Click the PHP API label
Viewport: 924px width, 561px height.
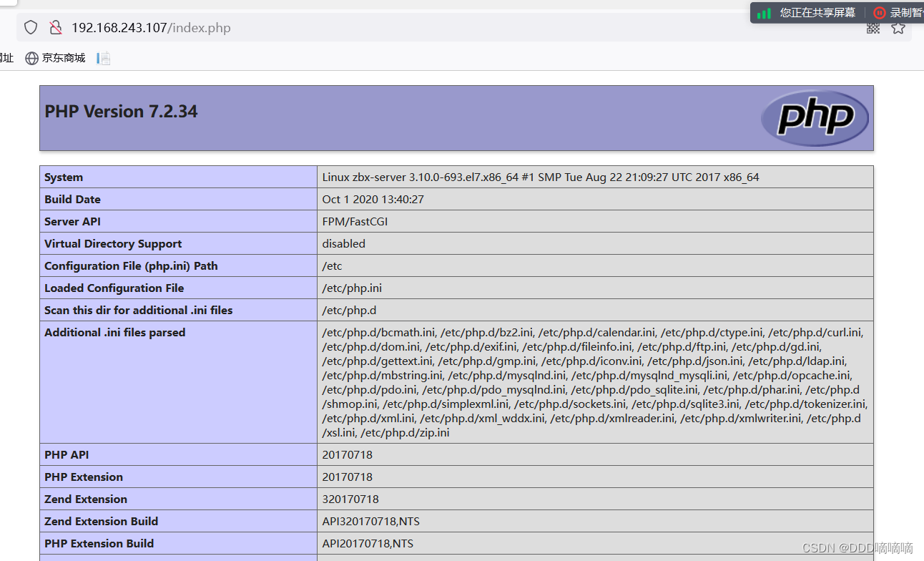67,455
